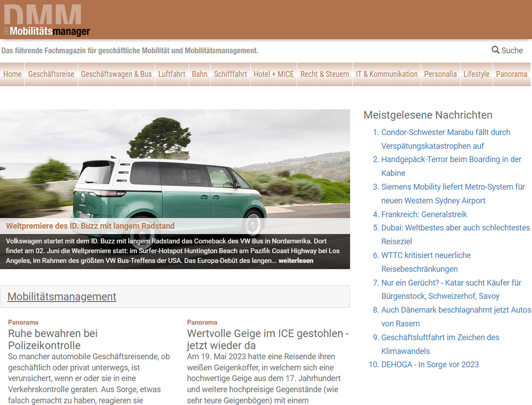Open Handgepäck-Terror beim Boarding article
The width and height of the screenshot is (532, 405).
[451, 166]
